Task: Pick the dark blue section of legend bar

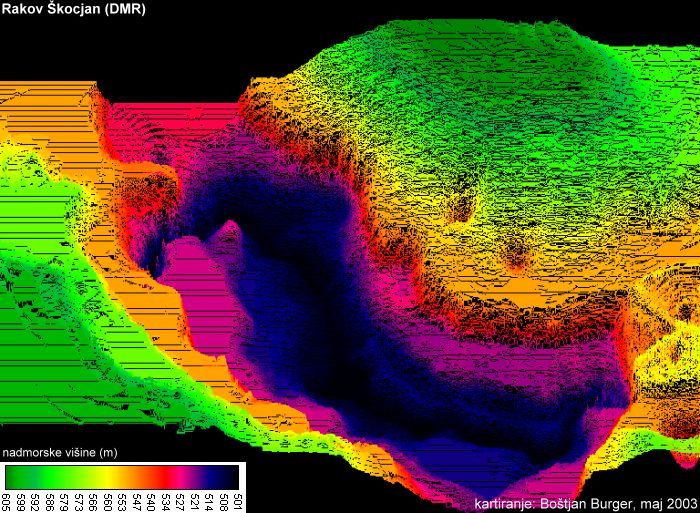Action: click(x=212, y=476)
